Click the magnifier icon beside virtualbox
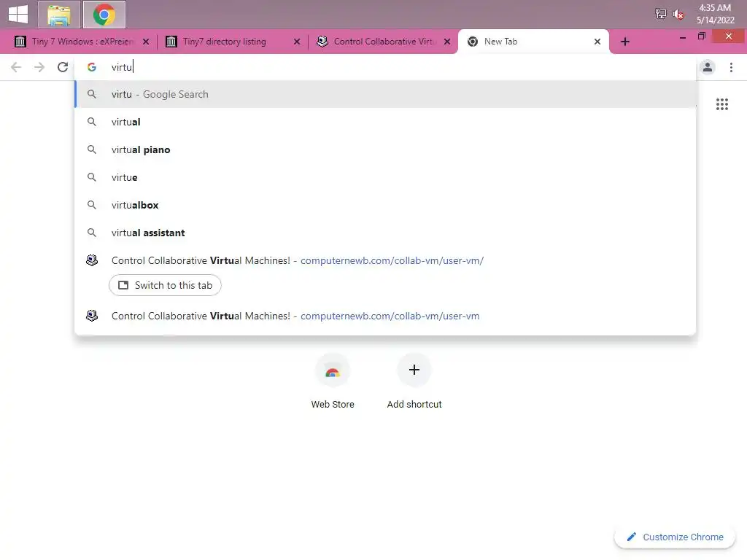Viewport: 747px width, 560px height. point(92,205)
